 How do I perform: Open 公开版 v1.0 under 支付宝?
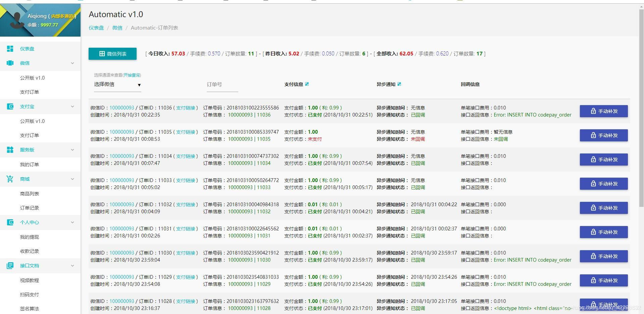tap(32, 121)
